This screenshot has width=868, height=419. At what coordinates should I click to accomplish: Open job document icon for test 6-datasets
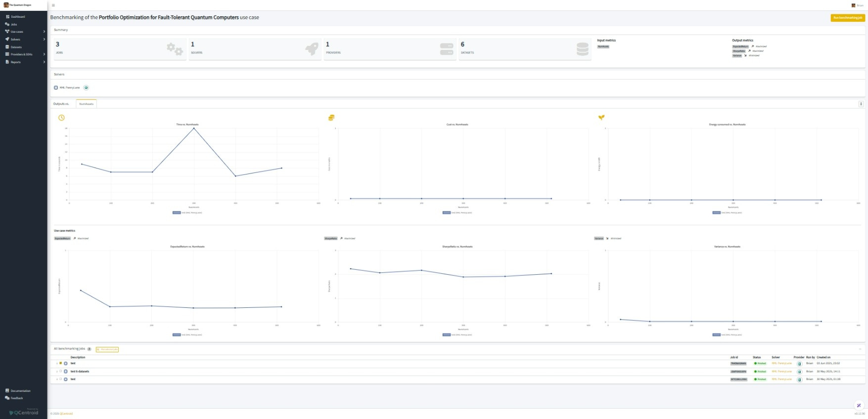pyautogui.click(x=66, y=371)
